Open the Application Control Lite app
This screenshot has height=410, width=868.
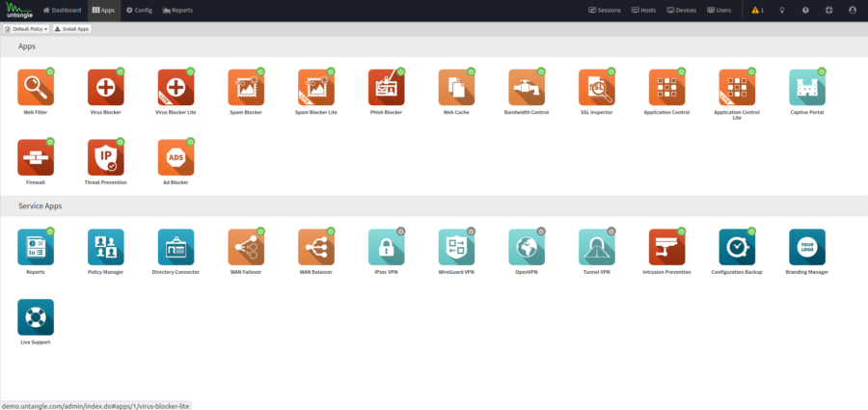pyautogui.click(x=738, y=88)
